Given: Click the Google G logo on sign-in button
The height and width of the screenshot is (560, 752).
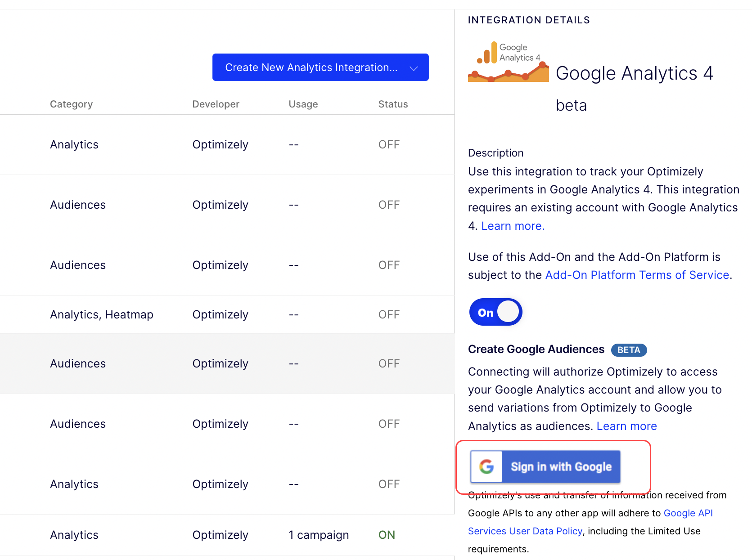Looking at the screenshot, I should 486,466.
